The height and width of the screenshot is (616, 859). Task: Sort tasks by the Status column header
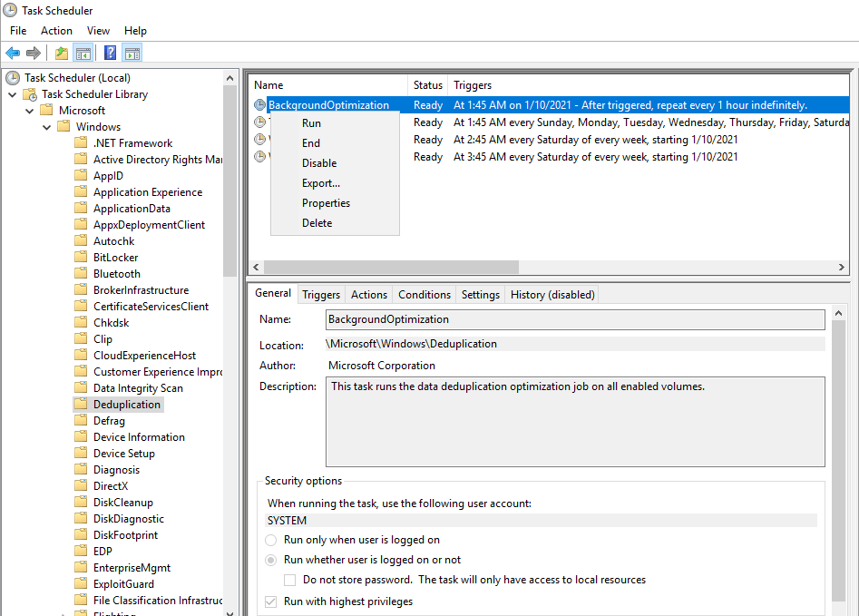click(x=428, y=85)
